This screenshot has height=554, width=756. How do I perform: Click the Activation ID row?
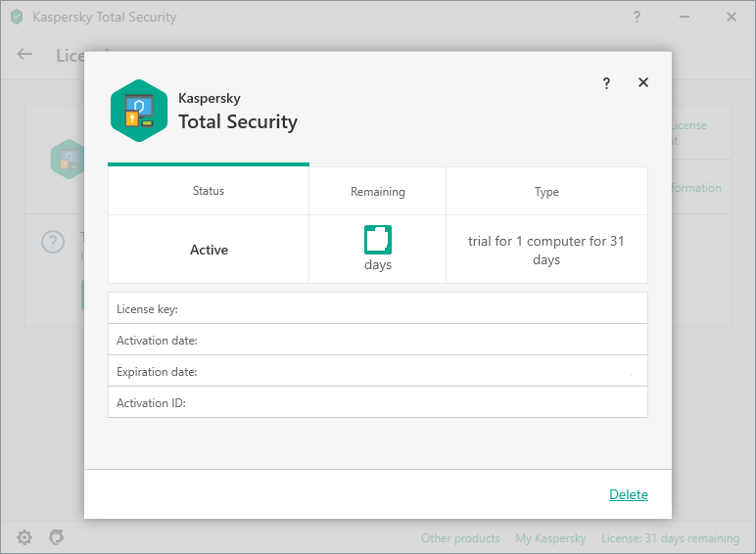coord(378,402)
